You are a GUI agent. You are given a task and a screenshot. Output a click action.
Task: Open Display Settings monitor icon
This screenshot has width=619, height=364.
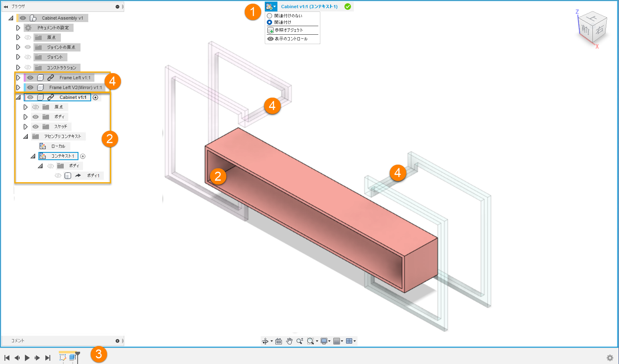324,341
